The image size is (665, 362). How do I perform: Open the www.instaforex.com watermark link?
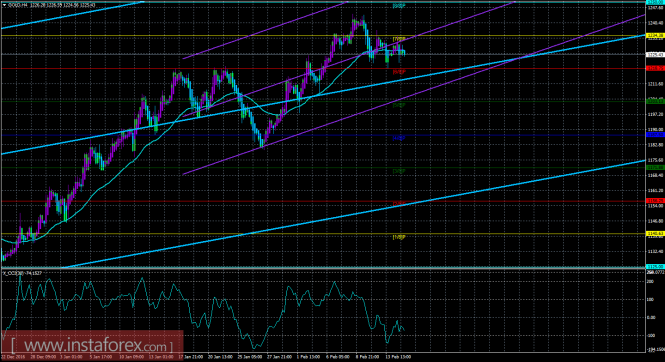click(91, 345)
